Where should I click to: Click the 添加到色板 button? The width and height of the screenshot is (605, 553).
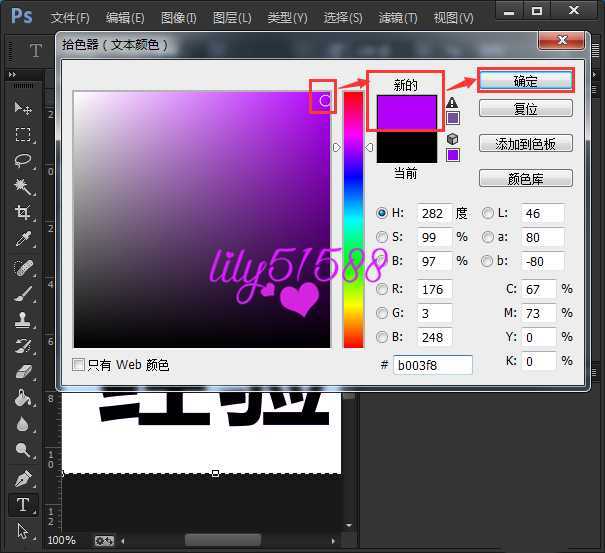(x=525, y=144)
